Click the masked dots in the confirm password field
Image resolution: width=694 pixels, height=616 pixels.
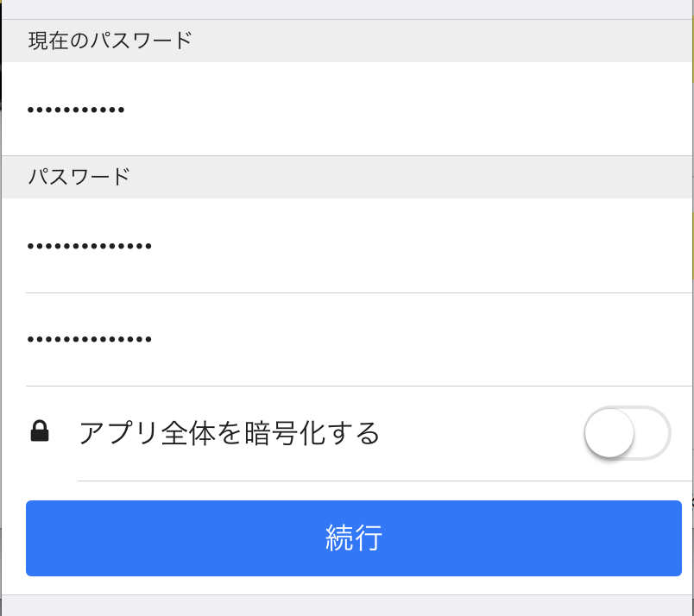click(x=90, y=339)
